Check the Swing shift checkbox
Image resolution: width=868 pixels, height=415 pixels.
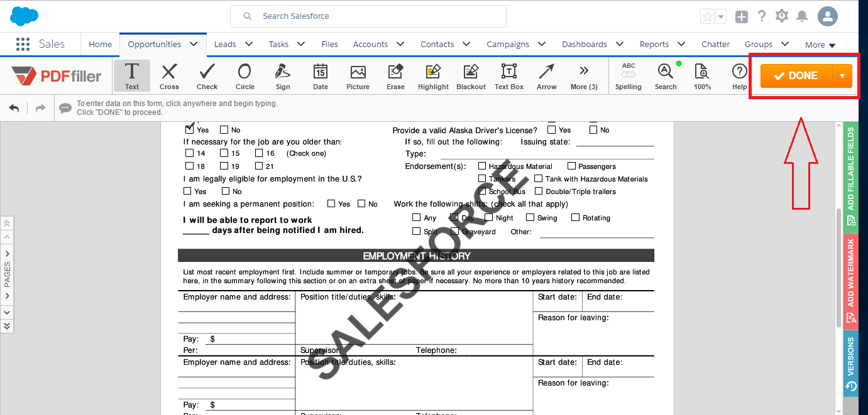coord(530,217)
